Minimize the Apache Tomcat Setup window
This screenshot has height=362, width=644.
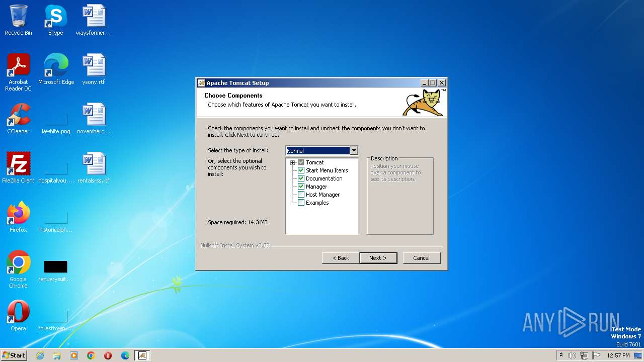tap(424, 83)
